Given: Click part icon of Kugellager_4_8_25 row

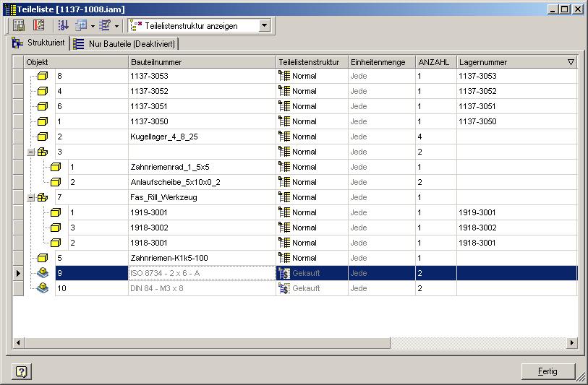Looking at the screenshot, I should (x=43, y=137).
